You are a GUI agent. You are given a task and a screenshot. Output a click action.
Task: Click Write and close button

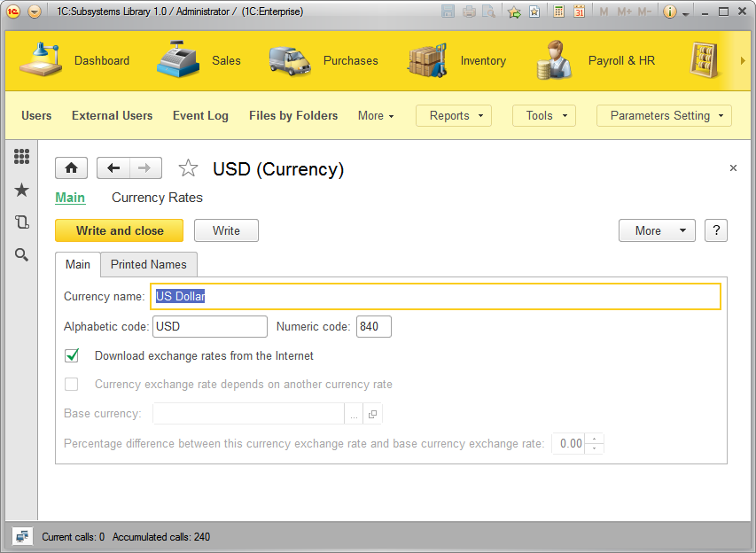pos(119,230)
